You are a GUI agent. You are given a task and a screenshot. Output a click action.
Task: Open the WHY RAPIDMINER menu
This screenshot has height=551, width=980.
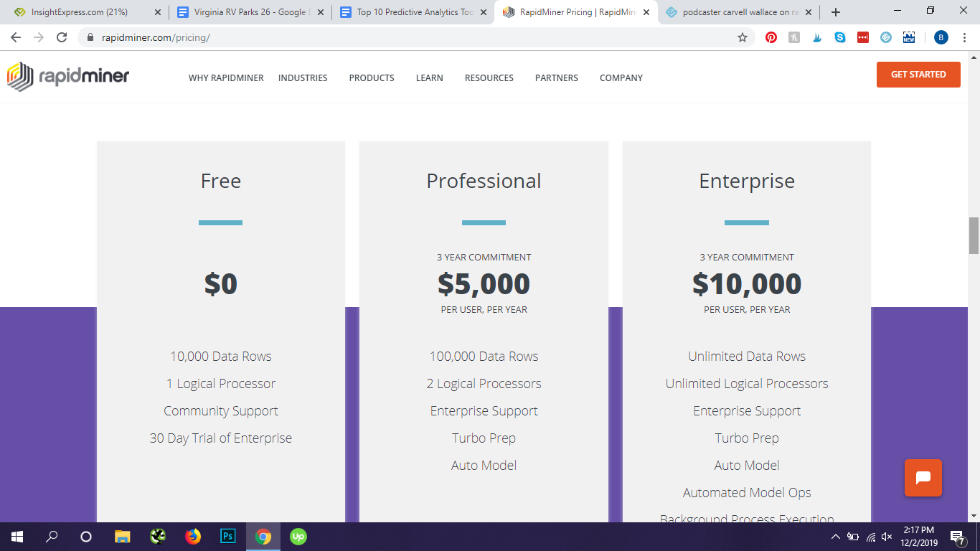tap(226, 77)
